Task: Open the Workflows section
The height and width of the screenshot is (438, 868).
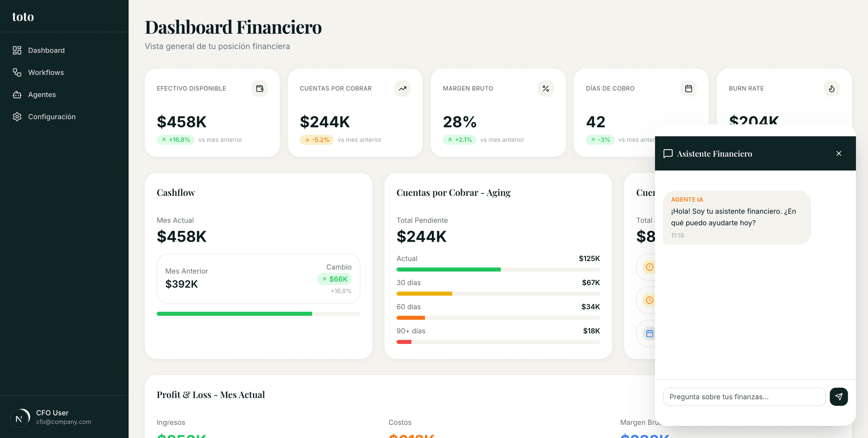Action: click(x=46, y=72)
